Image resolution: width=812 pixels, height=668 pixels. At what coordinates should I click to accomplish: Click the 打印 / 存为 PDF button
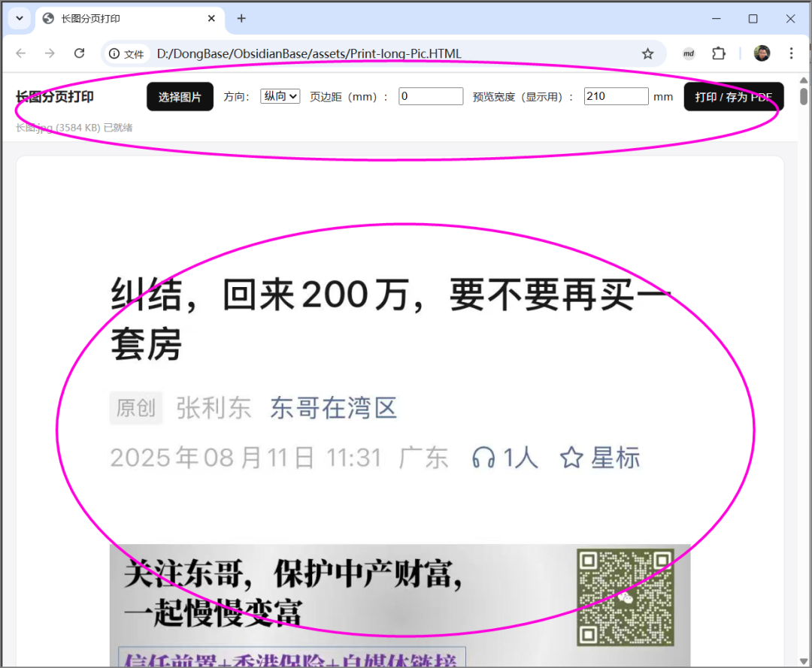[733, 97]
